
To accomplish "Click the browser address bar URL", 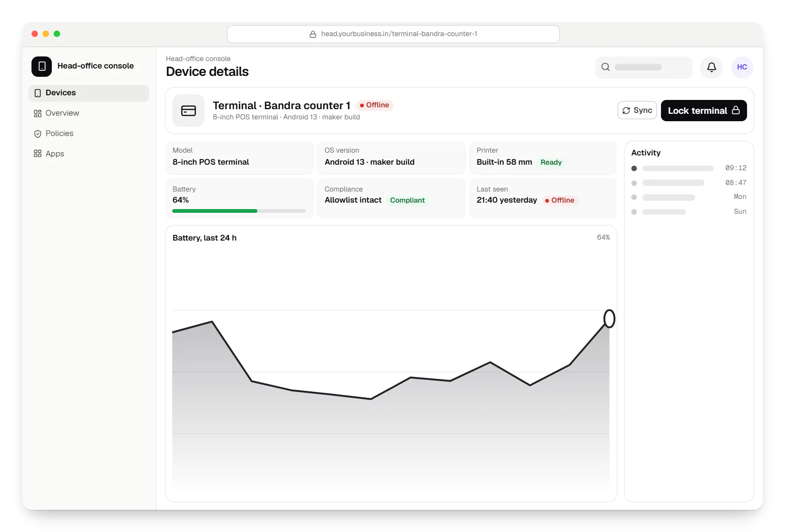I will click(x=393, y=34).
